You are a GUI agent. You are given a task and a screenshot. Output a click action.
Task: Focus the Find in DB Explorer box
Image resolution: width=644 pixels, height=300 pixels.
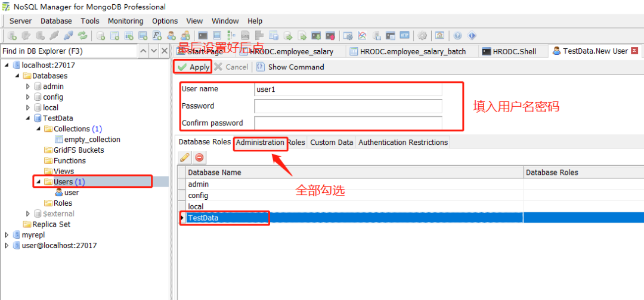pyautogui.click(x=69, y=51)
